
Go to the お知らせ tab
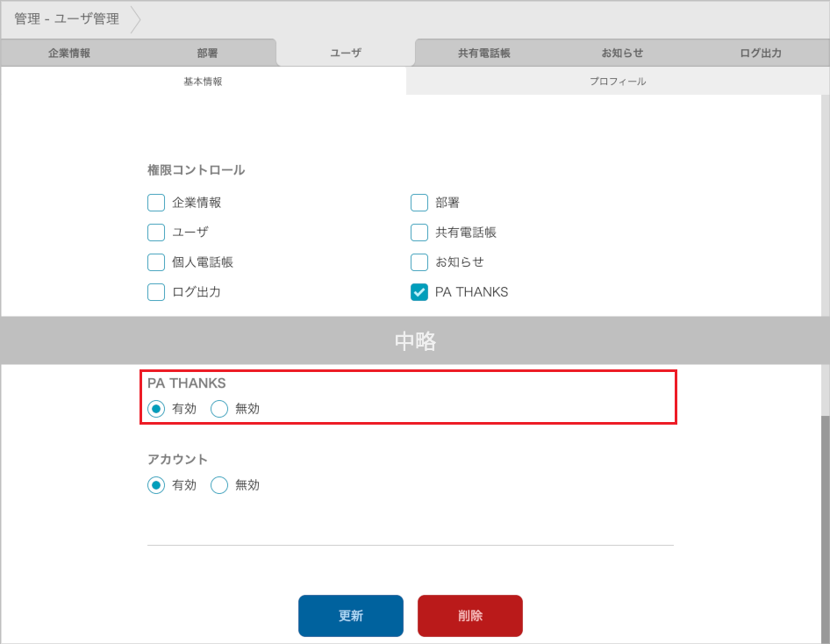coord(622,53)
